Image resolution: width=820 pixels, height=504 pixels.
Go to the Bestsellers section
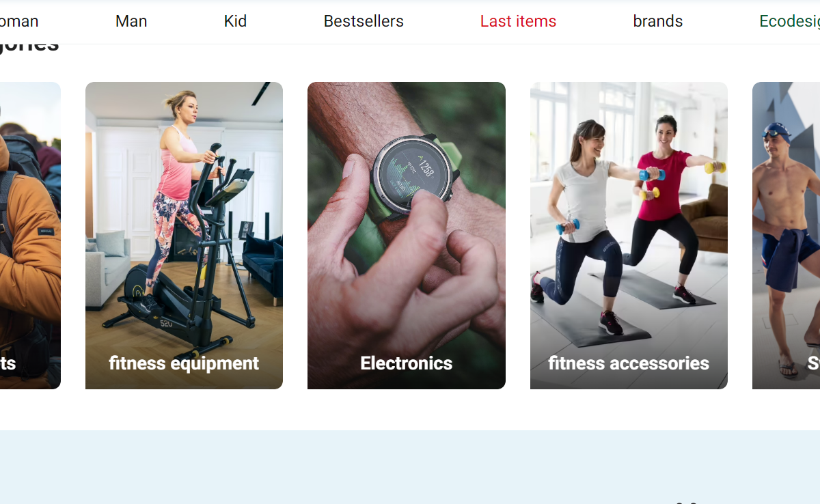pos(364,21)
